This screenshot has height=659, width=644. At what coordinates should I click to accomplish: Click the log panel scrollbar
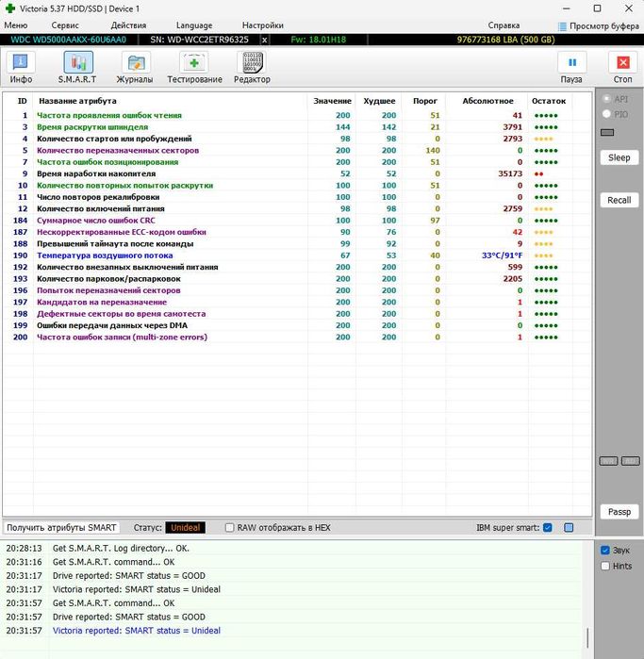(x=587, y=638)
